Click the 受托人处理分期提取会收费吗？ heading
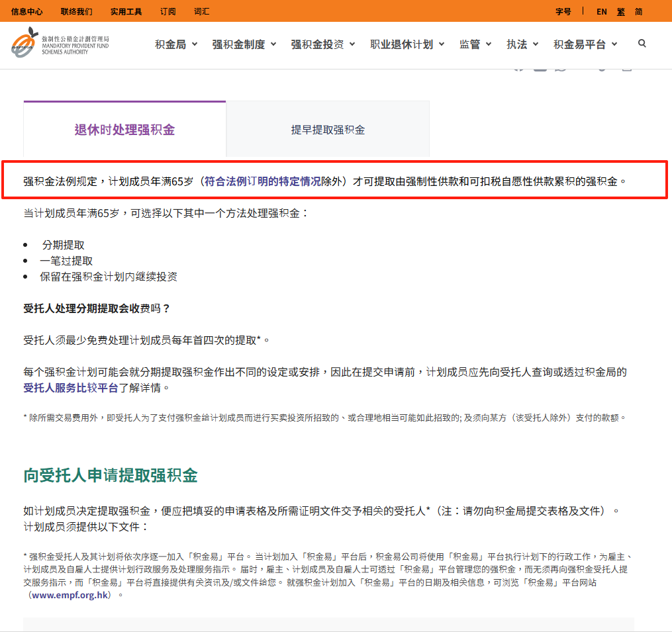 pos(97,308)
